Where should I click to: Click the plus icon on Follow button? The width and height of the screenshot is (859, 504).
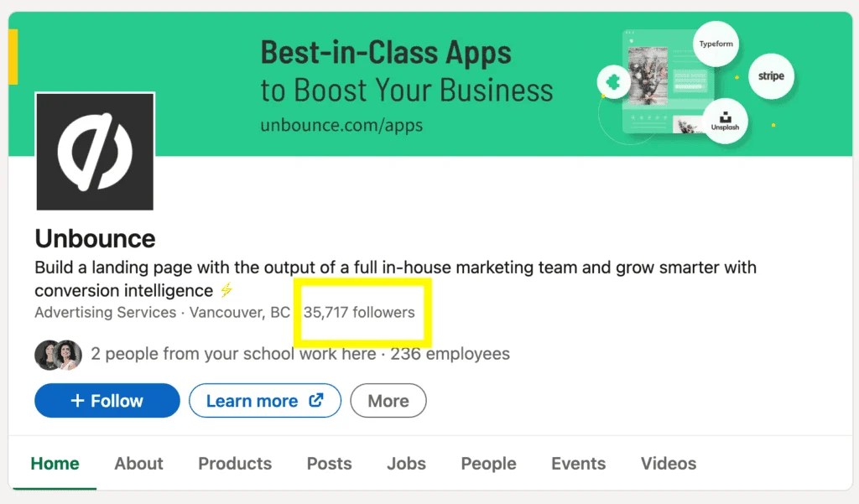point(79,400)
